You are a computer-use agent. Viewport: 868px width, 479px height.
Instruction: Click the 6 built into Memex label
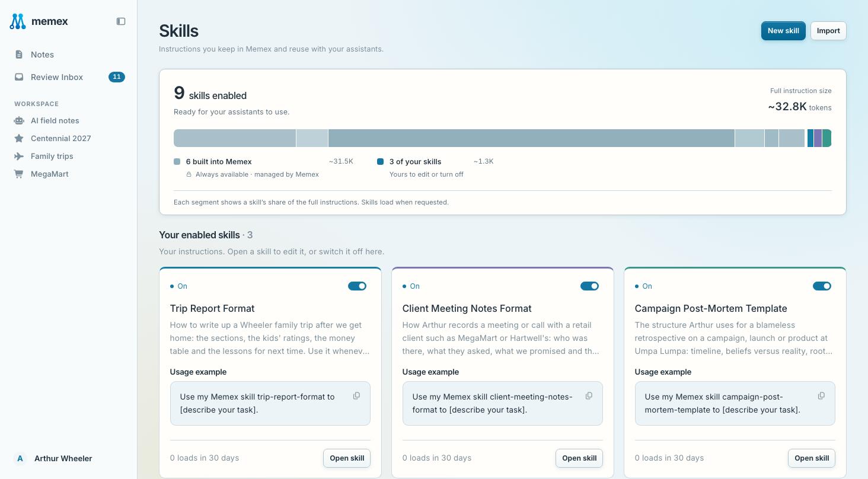219,161
